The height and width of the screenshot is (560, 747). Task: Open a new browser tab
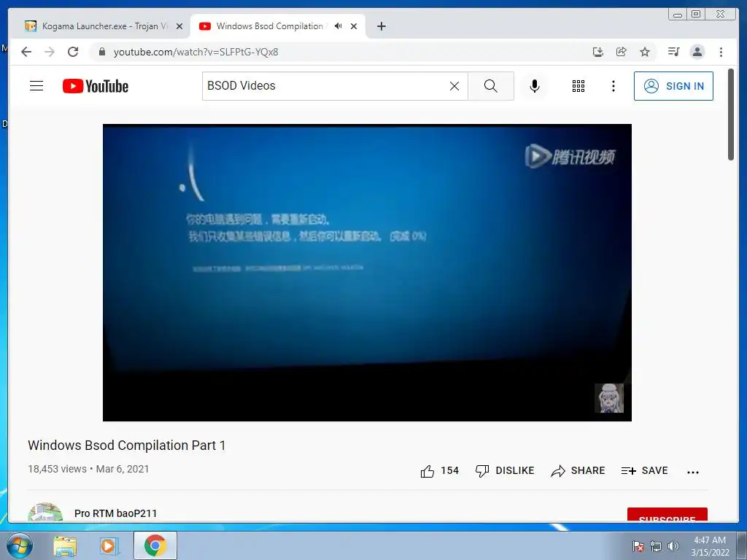pos(381,26)
